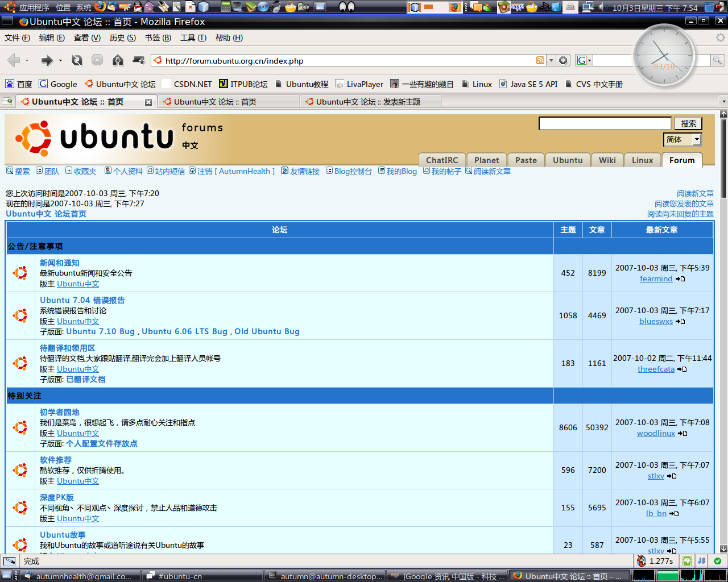Click the date and time in top panel
728x582 pixels.
[x=655, y=7]
